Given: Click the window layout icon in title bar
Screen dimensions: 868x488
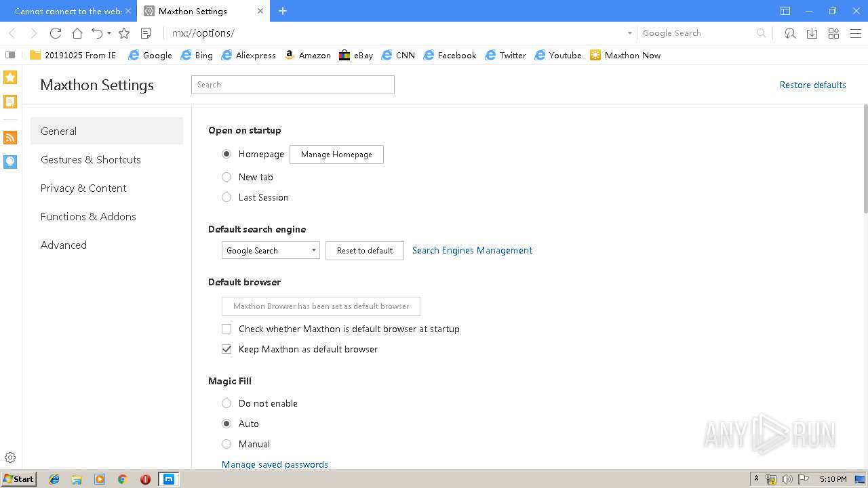Looking at the screenshot, I should pos(785,11).
